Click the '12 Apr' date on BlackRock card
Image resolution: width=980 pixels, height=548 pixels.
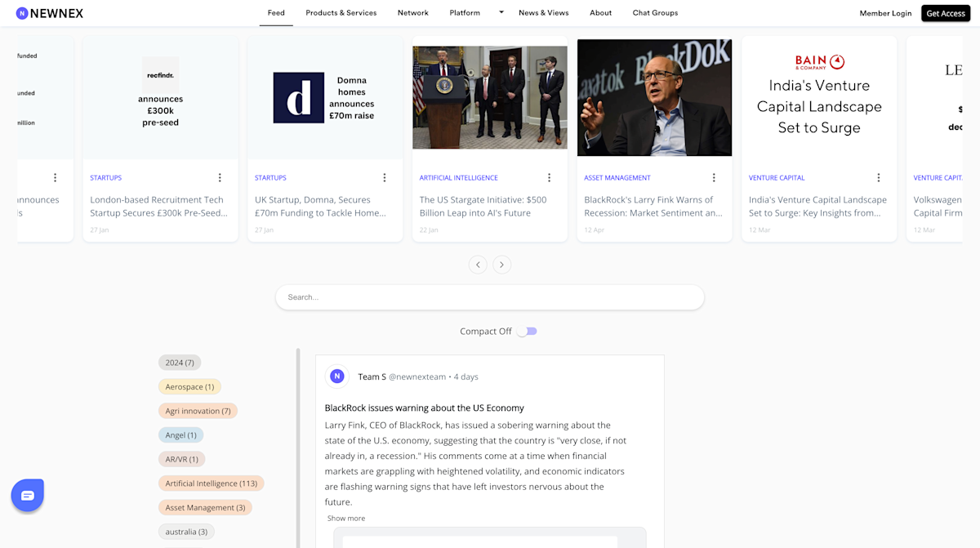594,230
